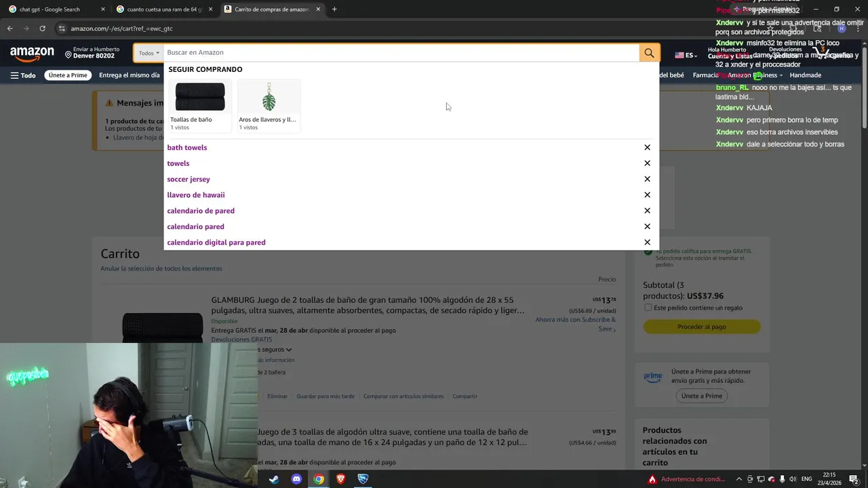
Task: Click 'Únete a Prime' button in sidebar
Action: pyautogui.click(x=702, y=396)
